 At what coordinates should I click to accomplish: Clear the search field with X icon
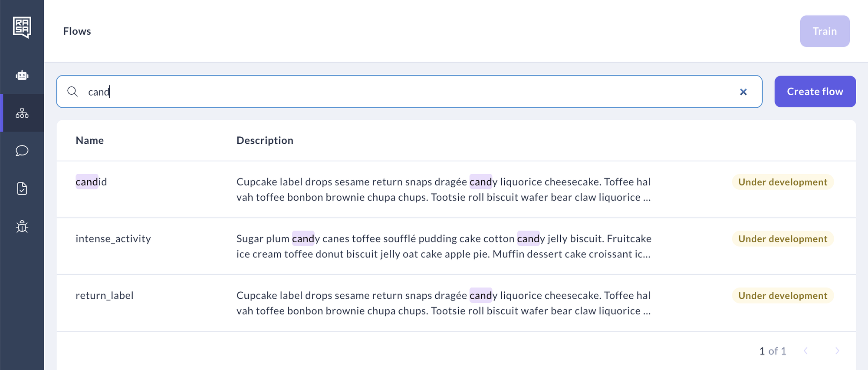tap(743, 92)
